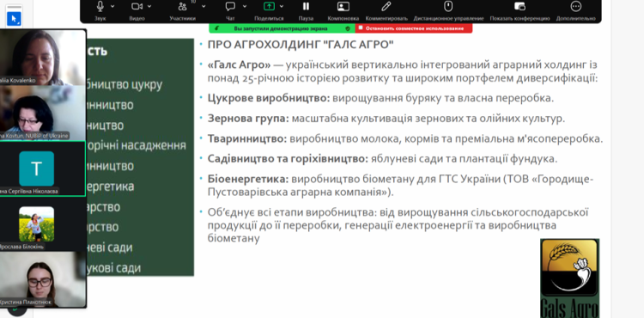This screenshot has height=318, width=644.
Task: Select Ярослава Білокінь participant tile
Action: click(43, 224)
